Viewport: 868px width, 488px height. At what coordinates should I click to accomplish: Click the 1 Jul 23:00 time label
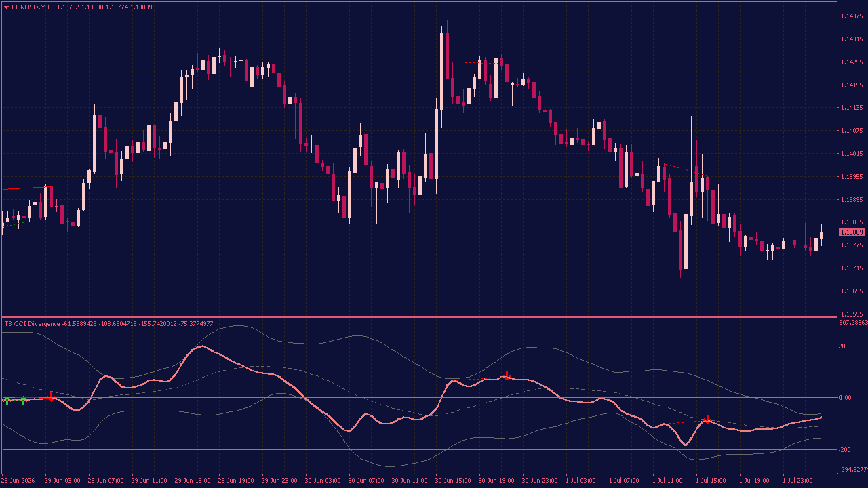(x=798, y=480)
